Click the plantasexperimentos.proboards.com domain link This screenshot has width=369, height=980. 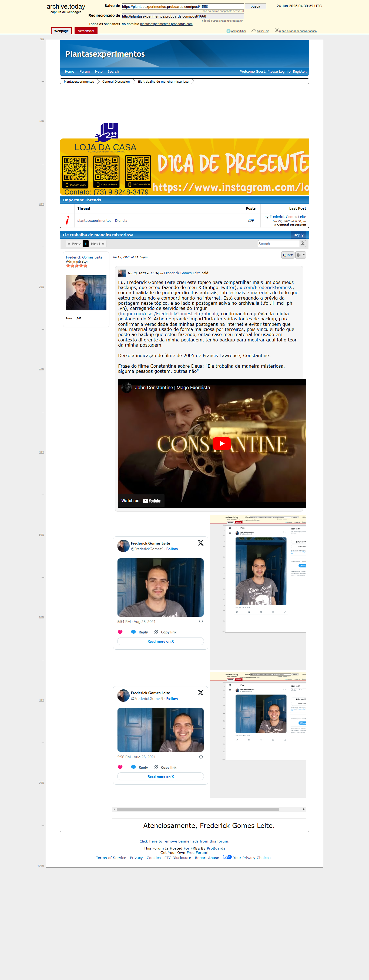166,24
